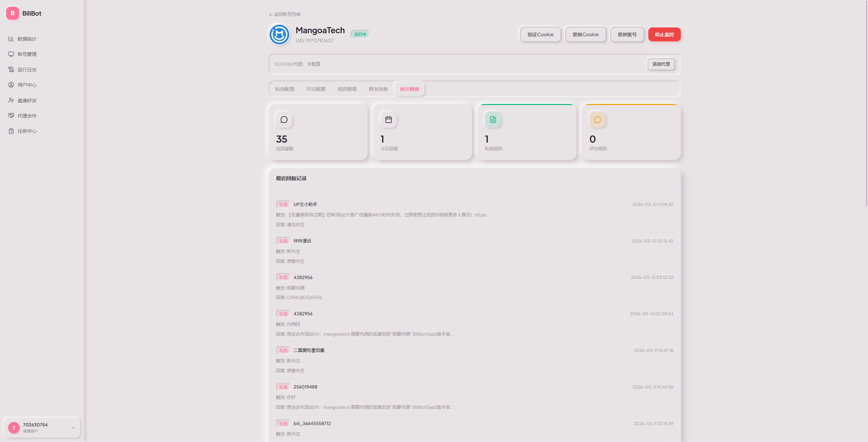Open 运行日志 from the sidebar
The height and width of the screenshot is (442, 868).
[x=11, y=69]
